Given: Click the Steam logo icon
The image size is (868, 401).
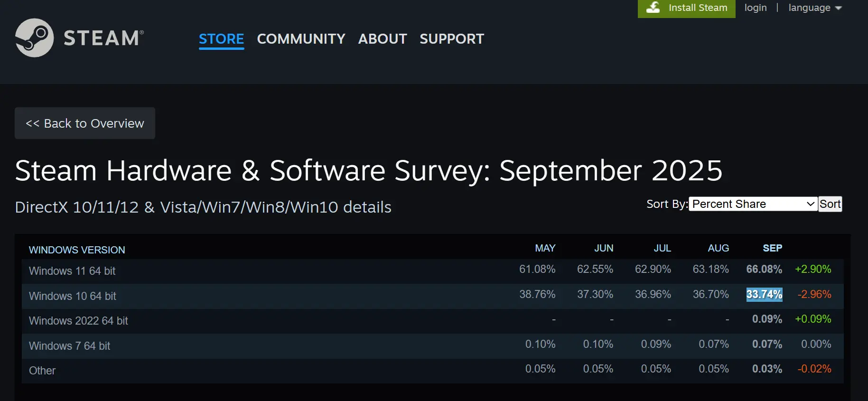Looking at the screenshot, I should click(x=34, y=38).
